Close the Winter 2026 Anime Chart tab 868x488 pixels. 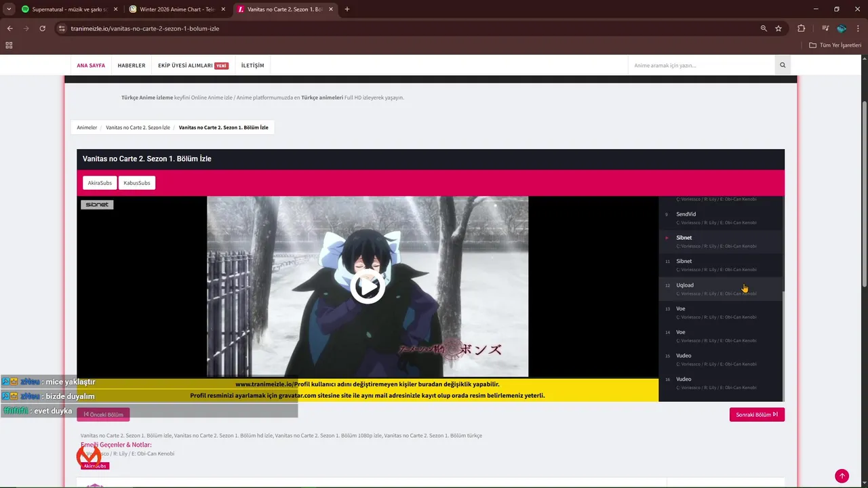pyautogui.click(x=222, y=9)
